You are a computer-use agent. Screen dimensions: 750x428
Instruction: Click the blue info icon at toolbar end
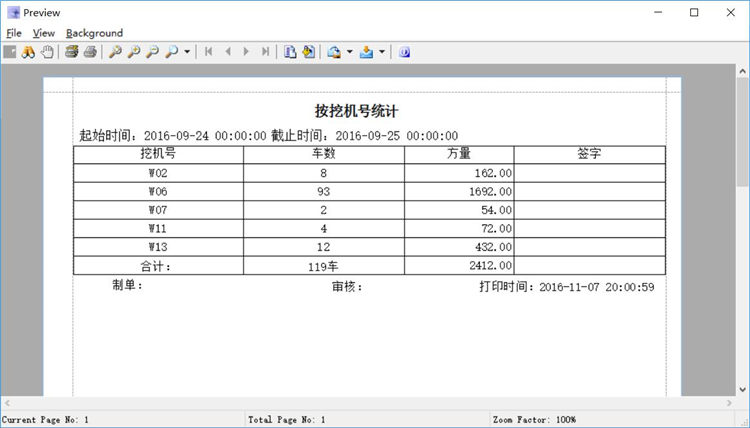click(404, 51)
